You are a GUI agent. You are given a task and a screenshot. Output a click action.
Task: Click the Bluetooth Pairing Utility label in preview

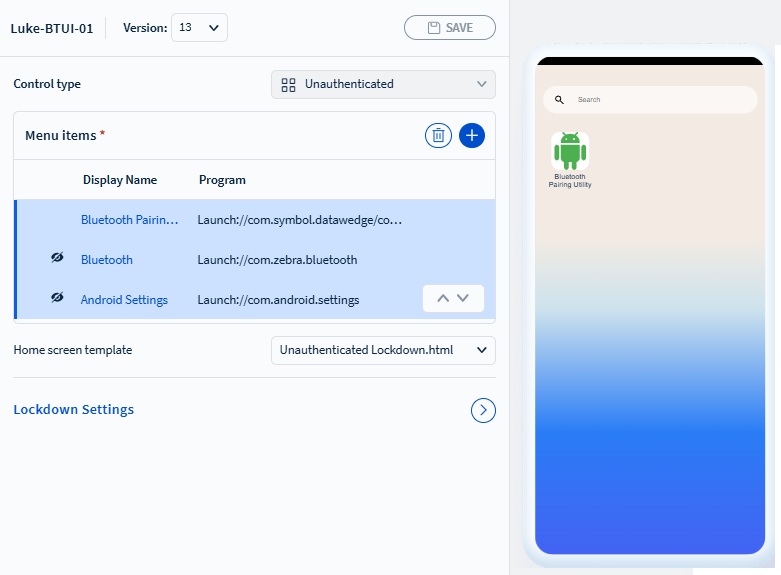(570, 180)
